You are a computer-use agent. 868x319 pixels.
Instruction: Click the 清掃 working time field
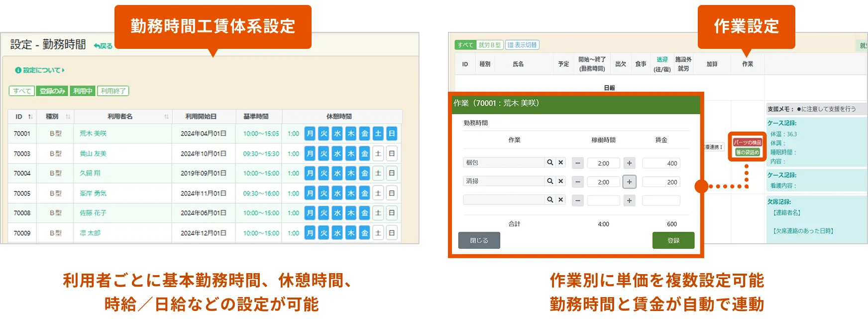click(x=604, y=182)
